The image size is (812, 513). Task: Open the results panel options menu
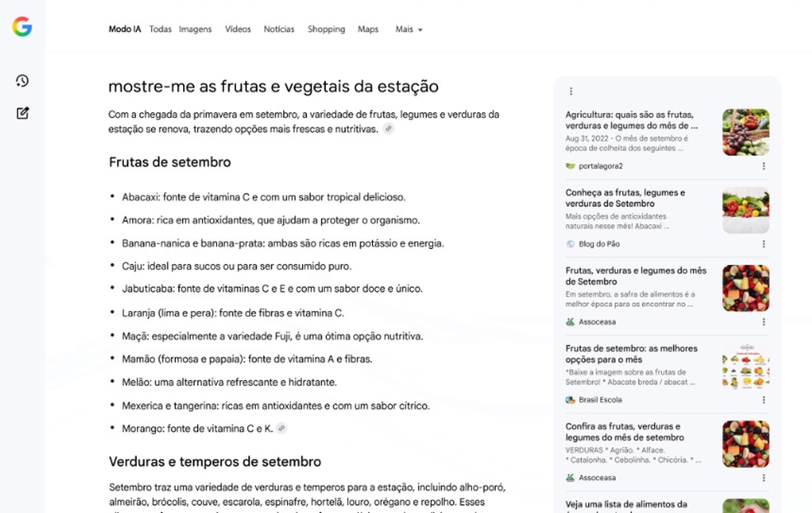(570, 90)
